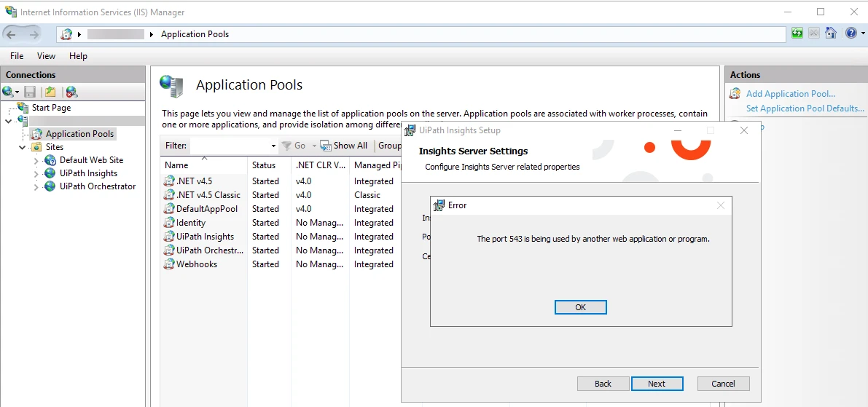The height and width of the screenshot is (407, 868).
Task: Open the File menu
Action: (17, 56)
